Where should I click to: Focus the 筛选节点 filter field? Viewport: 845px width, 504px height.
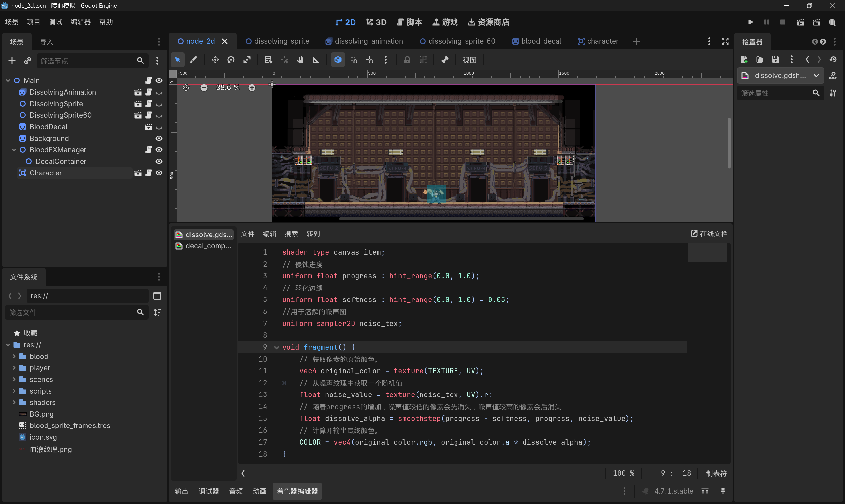(x=92, y=60)
